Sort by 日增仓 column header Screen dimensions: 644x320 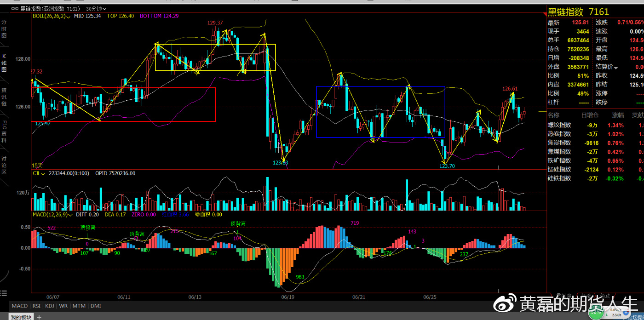(x=589, y=115)
